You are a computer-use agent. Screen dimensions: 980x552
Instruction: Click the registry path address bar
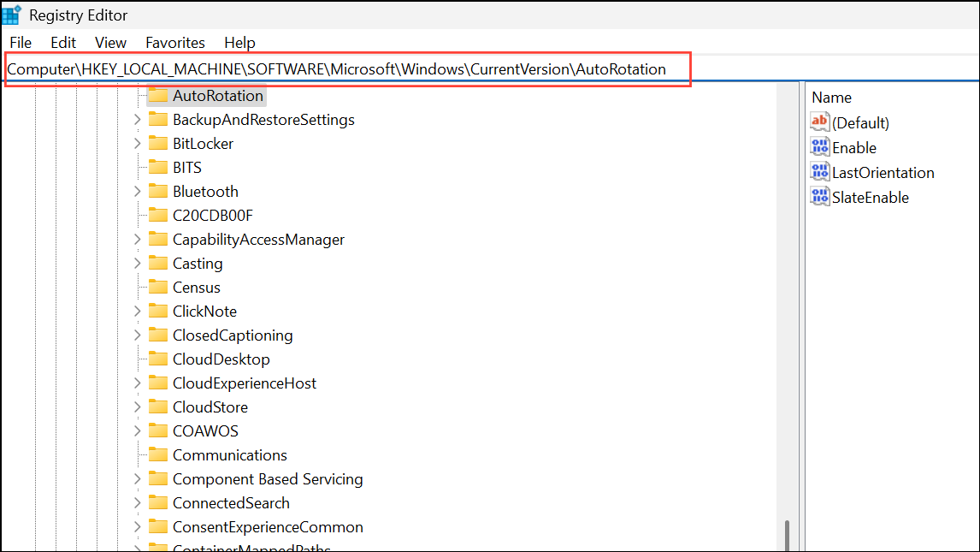coord(342,69)
